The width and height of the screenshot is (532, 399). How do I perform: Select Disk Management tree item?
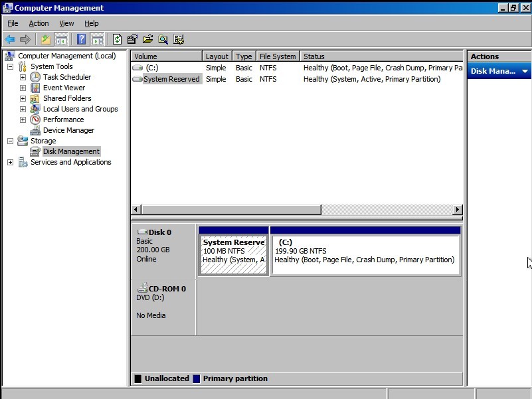point(71,151)
